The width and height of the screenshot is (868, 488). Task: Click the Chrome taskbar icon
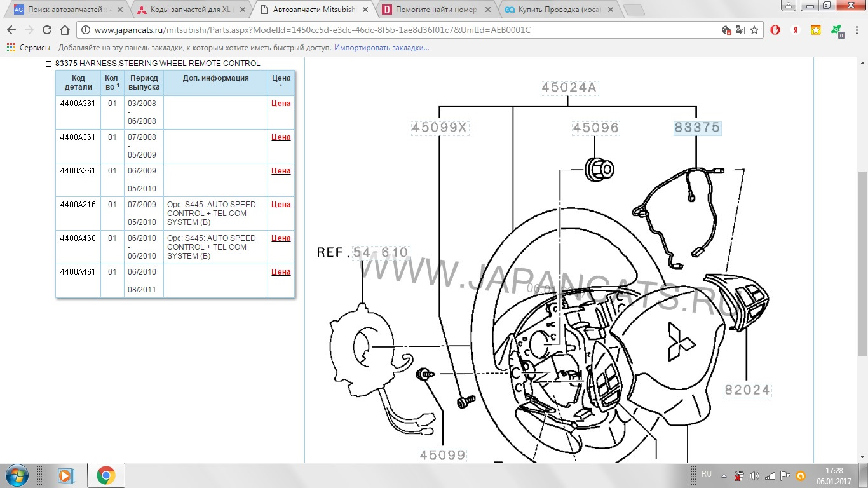click(x=105, y=475)
